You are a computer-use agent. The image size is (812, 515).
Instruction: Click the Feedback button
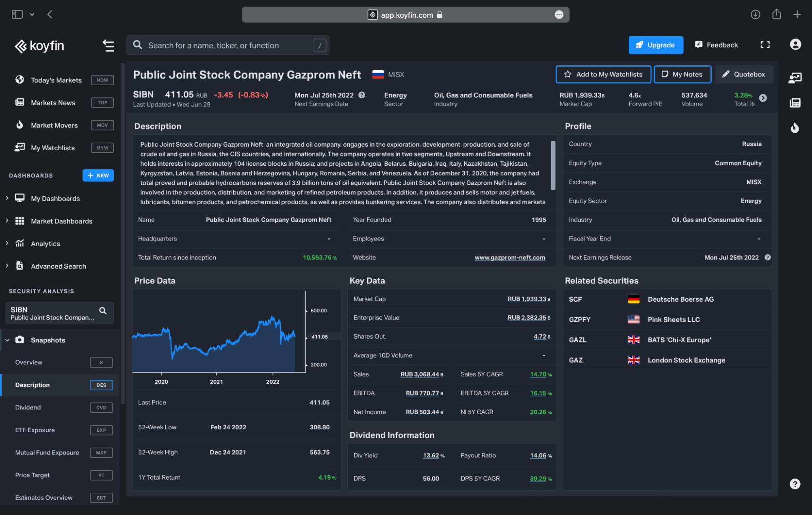tap(717, 45)
